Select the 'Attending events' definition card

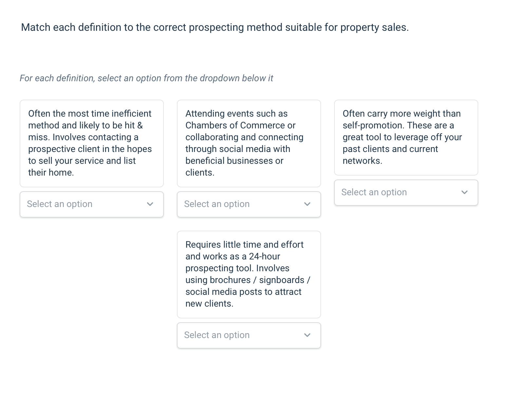click(249, 143)
